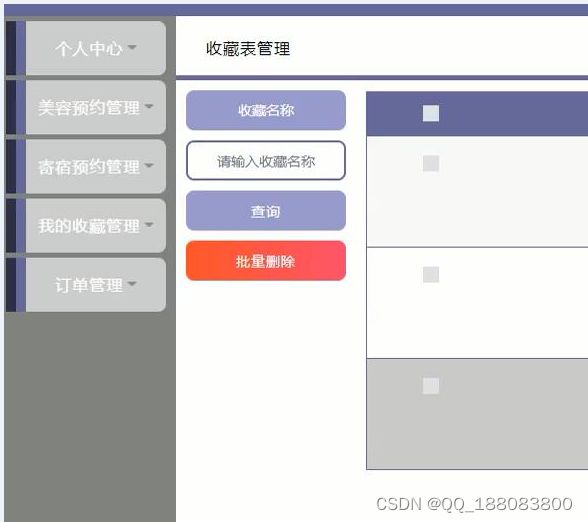This screenshot has height=522, width=588.
Task: Tick the select-all checkbox in table header
Action: pos(431,113)
